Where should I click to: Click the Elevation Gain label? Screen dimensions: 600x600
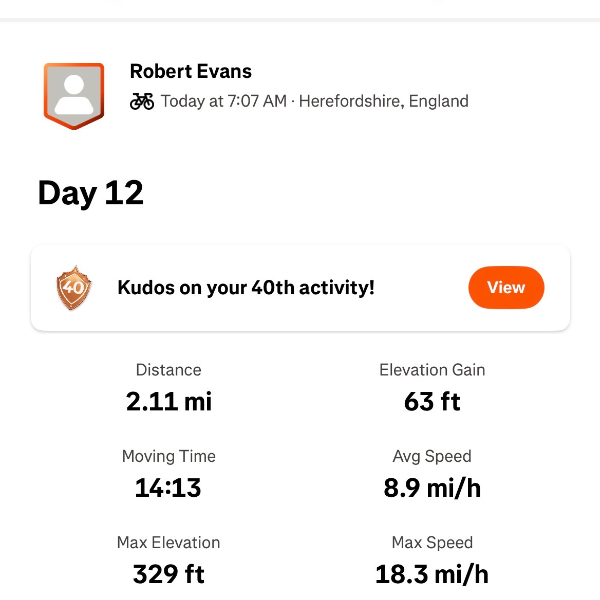pos(432,370)
